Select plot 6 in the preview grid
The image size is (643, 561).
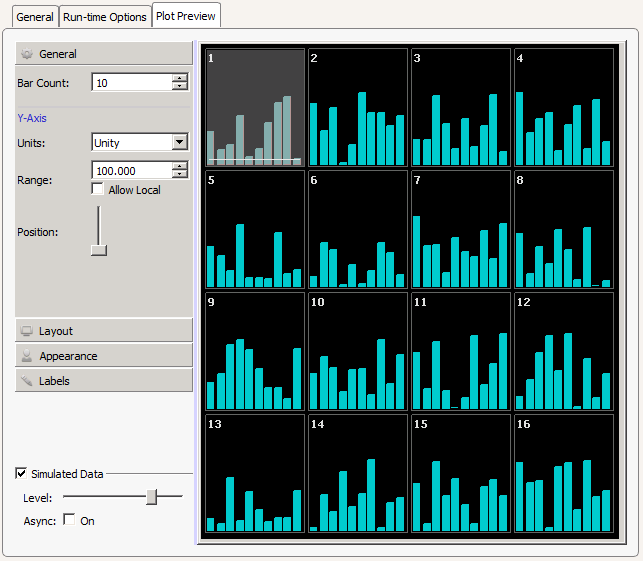(358, 229)
